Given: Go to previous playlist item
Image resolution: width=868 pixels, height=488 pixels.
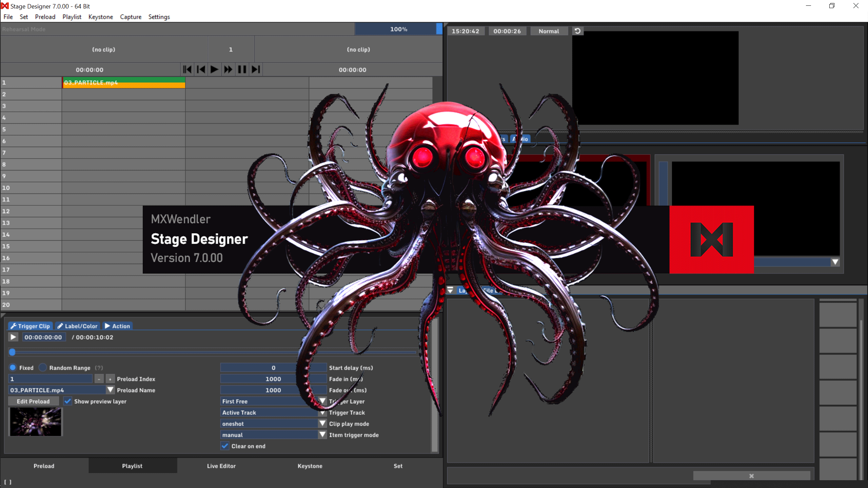Looking at the screenshot, I should (201, 69).
